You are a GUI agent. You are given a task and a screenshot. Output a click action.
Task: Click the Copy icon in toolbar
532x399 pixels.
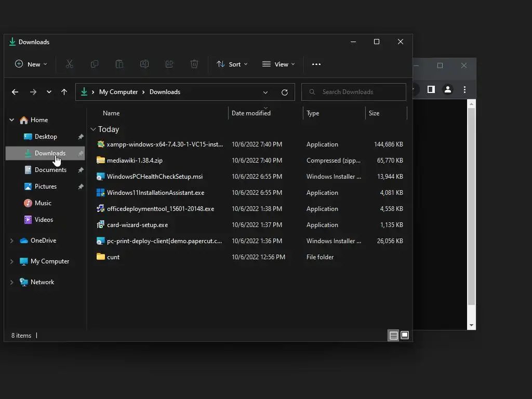tap(95, 64)
